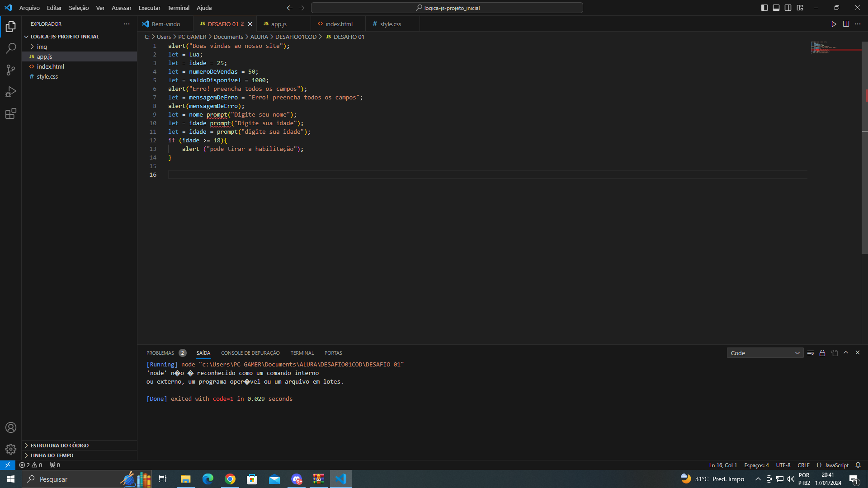Maximize the panel size with chevron

click(846, 352)
